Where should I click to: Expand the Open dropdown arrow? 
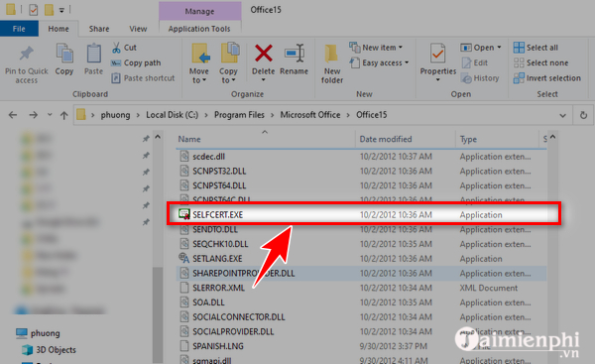(499, 48)
